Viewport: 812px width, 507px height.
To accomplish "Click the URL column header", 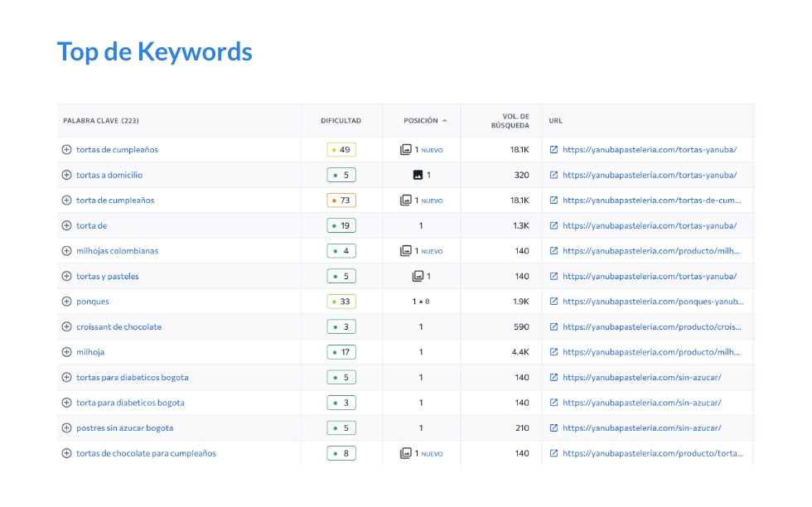I will point(556,121).
